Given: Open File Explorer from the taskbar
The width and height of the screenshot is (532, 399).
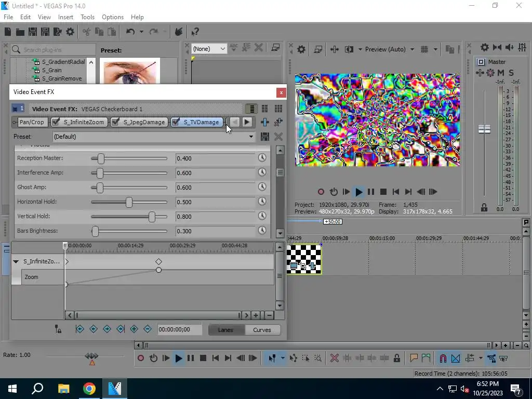Looking at the screenshot, I should coord(63,389).
